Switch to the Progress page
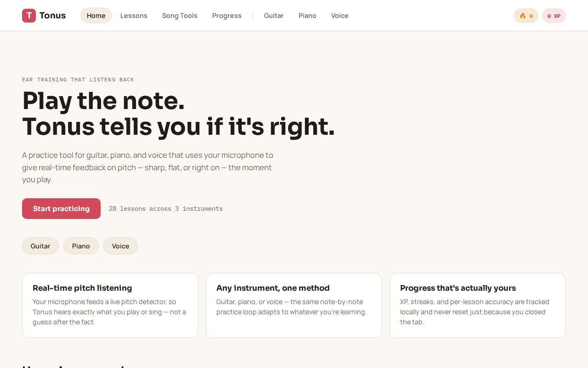588x368 pixels. (227, 16)
